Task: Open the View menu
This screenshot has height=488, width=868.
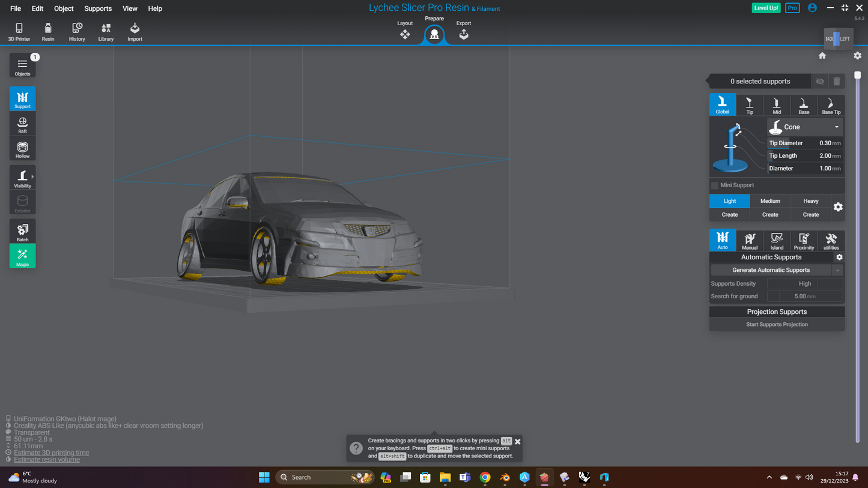Action: pos(130,8)
